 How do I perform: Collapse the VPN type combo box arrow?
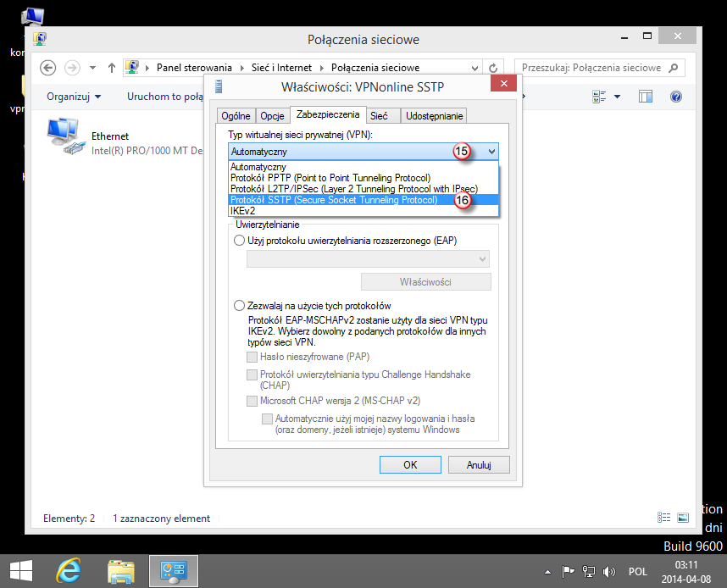pyautogui.click(x=491, y=151)
